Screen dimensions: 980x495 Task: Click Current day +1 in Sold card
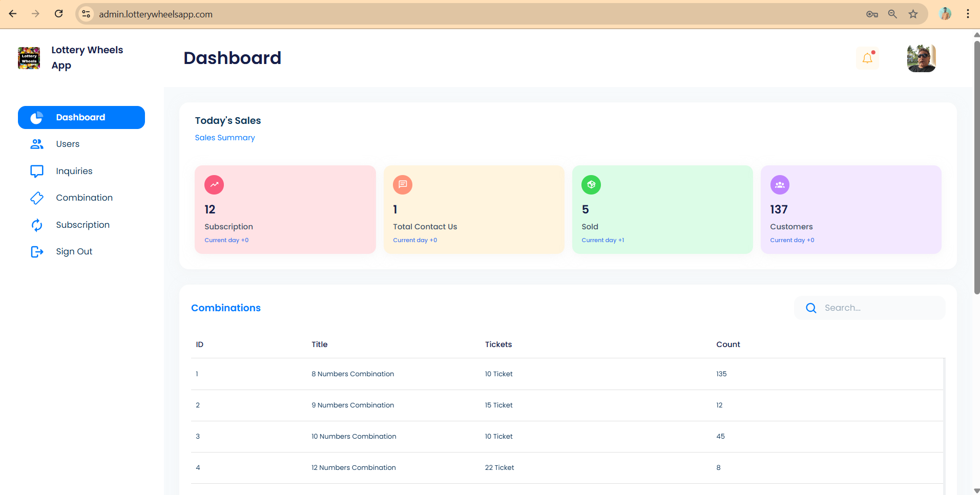tap(603, 241)
